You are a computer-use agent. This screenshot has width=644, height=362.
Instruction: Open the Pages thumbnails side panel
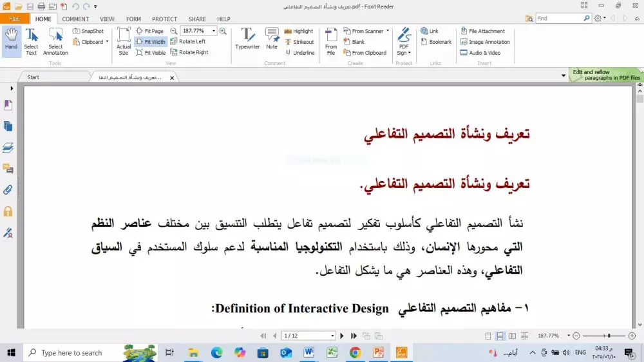[8, 126]
